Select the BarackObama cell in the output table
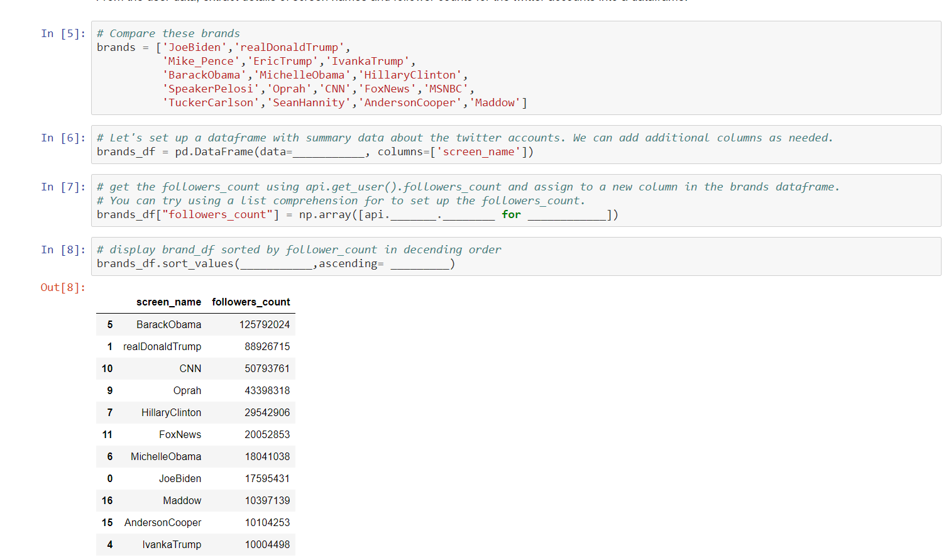The image size is (951, 560). (168, 325)
